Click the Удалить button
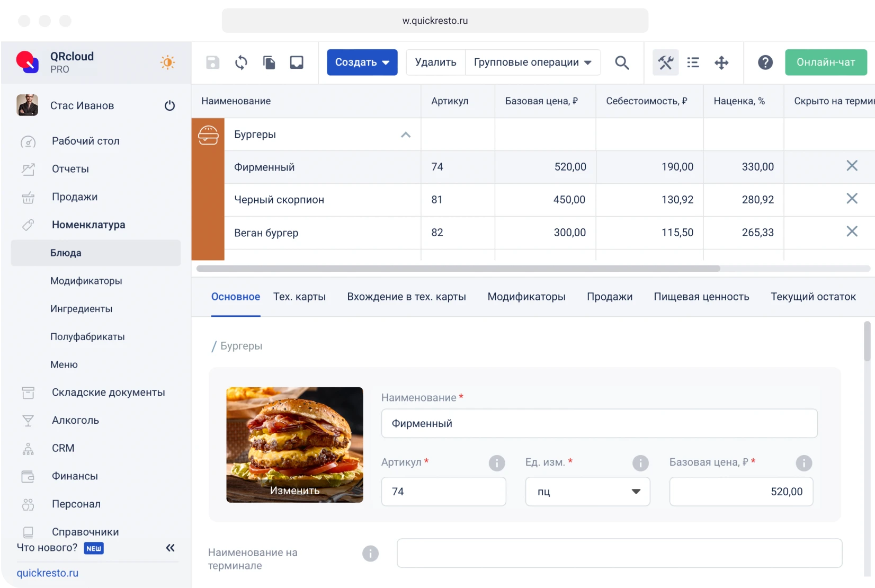 (434, 62)
